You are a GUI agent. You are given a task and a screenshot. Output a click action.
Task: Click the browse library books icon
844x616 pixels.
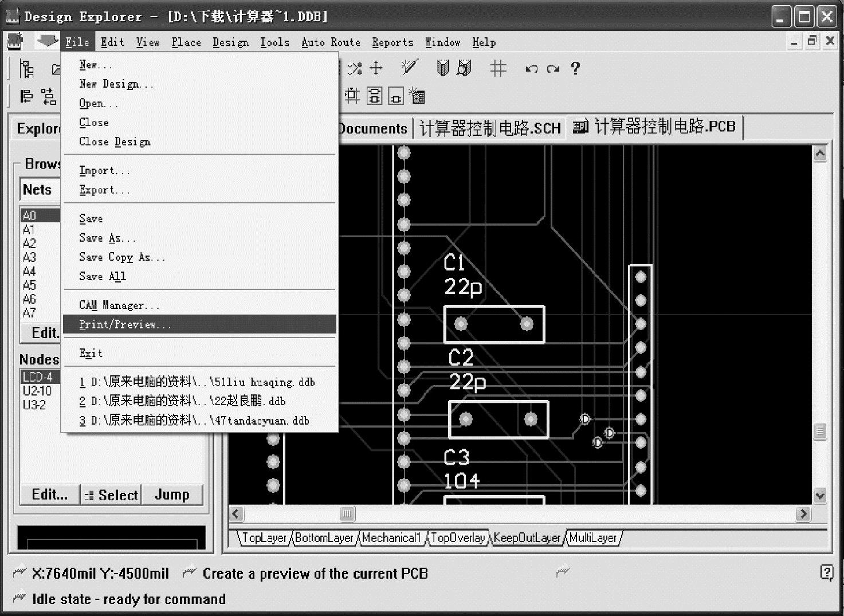[x=443, y=68]
